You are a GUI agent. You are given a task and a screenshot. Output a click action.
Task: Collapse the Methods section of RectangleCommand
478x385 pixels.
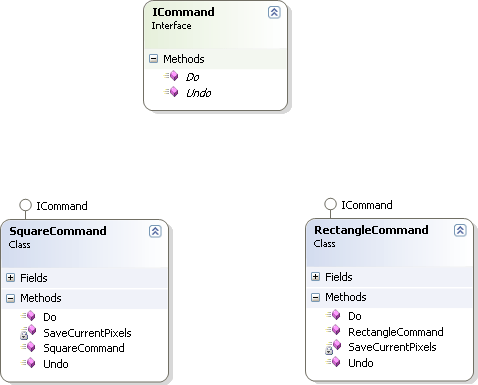pyautogui.click(x=315, y=297)
